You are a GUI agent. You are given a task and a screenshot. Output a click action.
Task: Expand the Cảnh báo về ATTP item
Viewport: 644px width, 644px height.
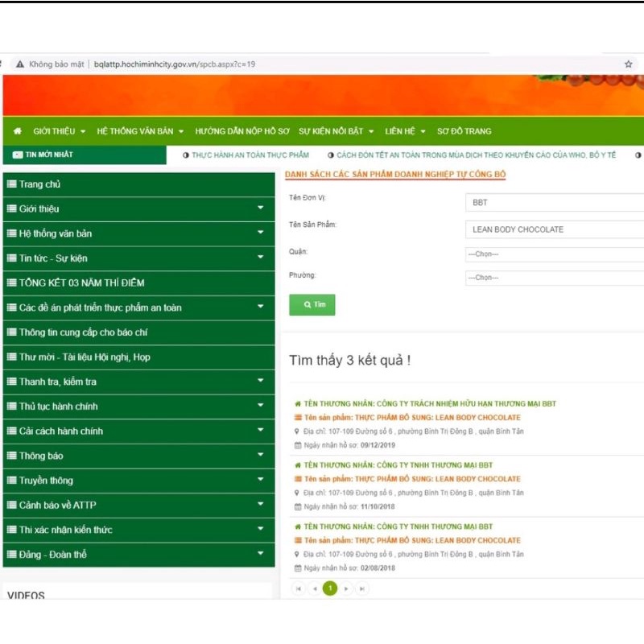(138, 506)
